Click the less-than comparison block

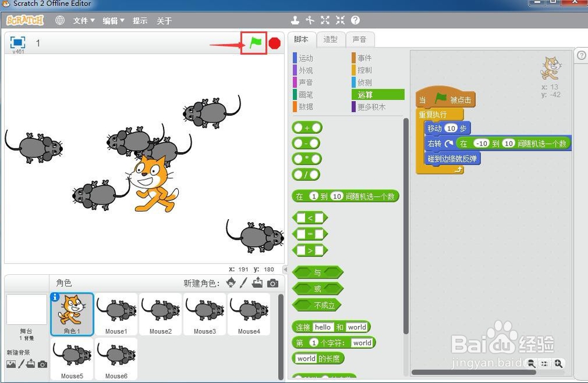point(310,217)
